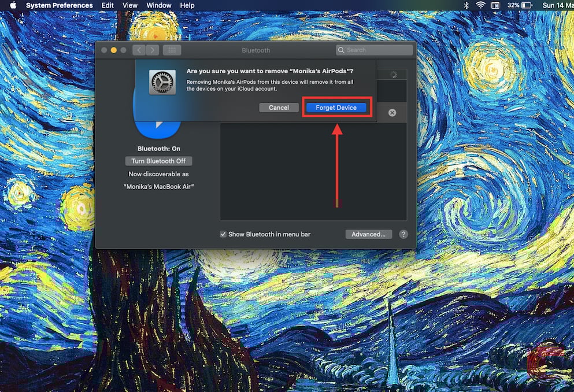Viewport: 574px width, 392px height.
Task: Click the date in the menu bar
Action: (558, 5)
